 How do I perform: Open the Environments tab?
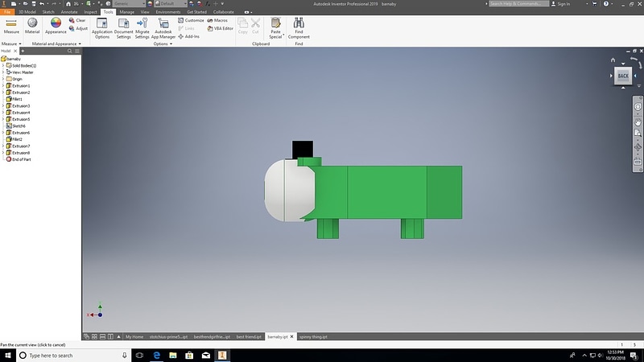[x=168, y=12]
